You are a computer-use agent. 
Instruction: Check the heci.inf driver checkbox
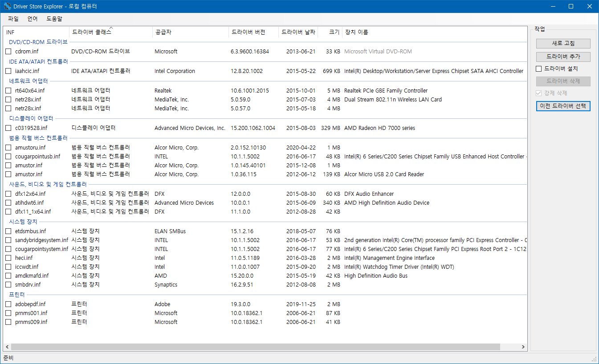click(x=8, y=258)
